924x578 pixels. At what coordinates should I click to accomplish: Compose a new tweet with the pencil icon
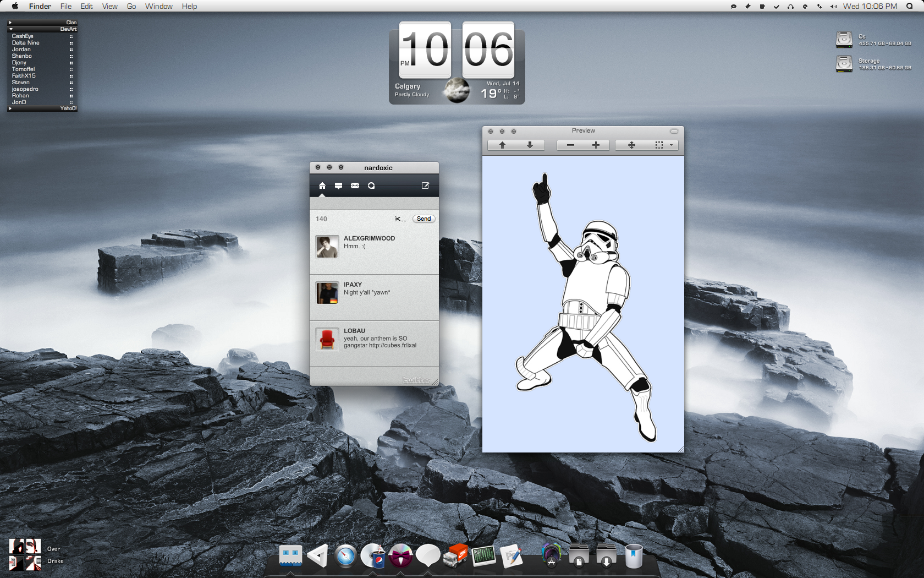click(425, 186)
